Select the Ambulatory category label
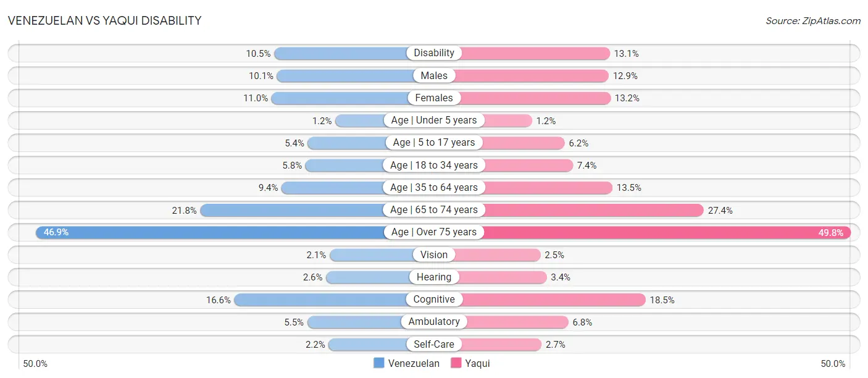Viewport: 868px width, 378px height. (x=434, y=322)
